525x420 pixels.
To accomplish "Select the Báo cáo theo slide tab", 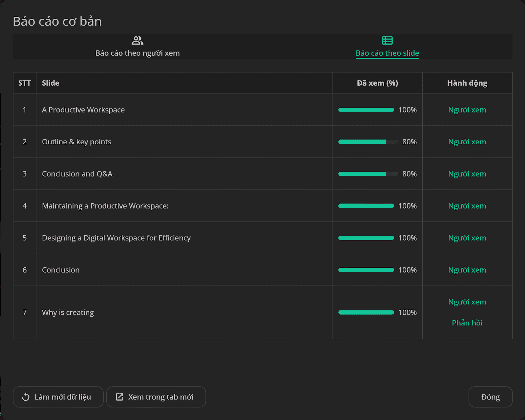I will pos(387,47).
